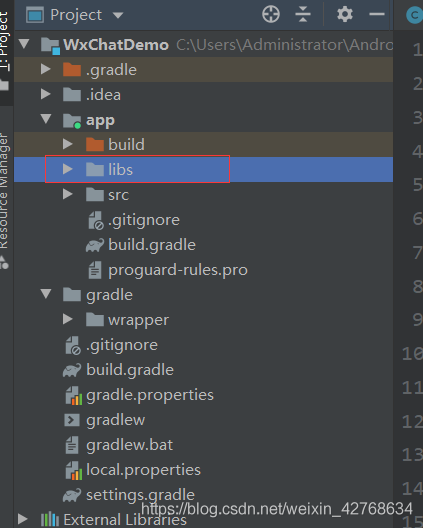Image resolution: width=423 pixels, height=528 pixels.
Task: Select the gradle.properties file icon
Action: [x=73, y=395]
